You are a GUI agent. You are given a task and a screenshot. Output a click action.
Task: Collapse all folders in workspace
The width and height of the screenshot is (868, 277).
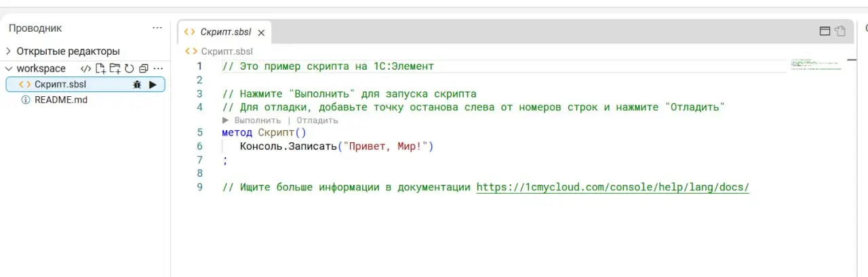(x=143, y=68)
